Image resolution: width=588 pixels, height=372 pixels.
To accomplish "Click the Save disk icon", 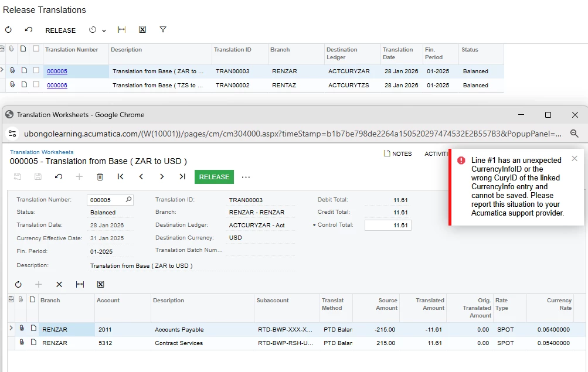I will pyautogui.click(x=38, y=176).
